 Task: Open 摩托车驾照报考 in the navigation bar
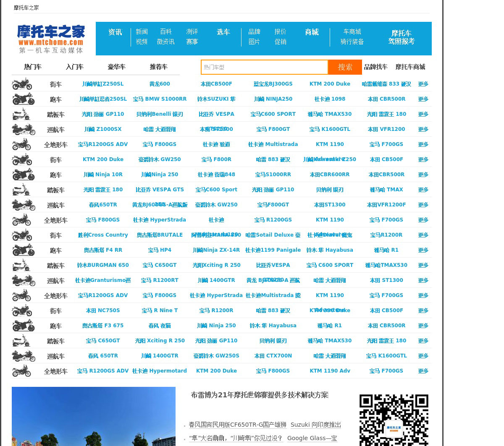402,37
